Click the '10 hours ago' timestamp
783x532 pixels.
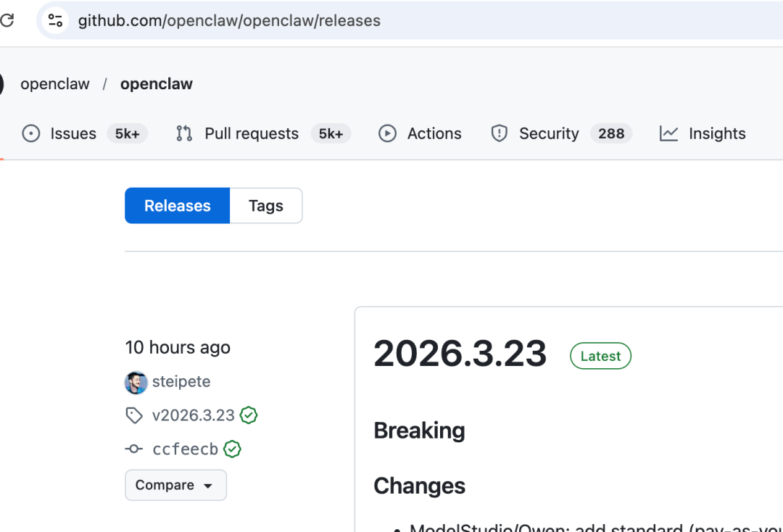[x=178, y=347]
